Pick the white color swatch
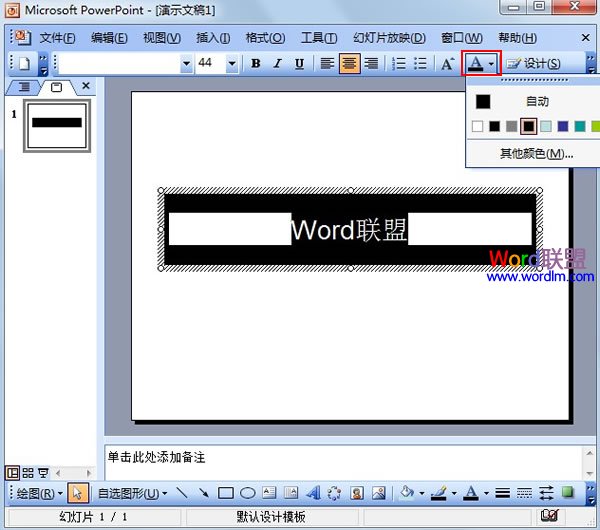 tap(477, 126)
